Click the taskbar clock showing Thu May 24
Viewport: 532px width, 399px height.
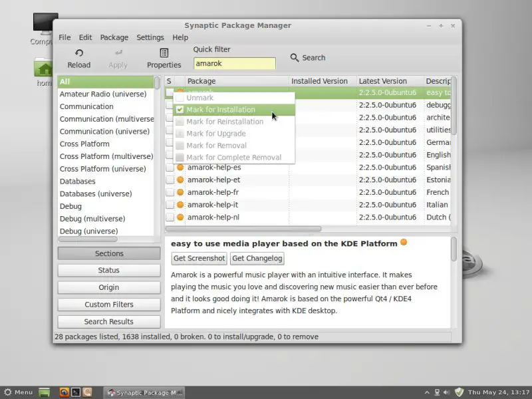coord(499,392)
